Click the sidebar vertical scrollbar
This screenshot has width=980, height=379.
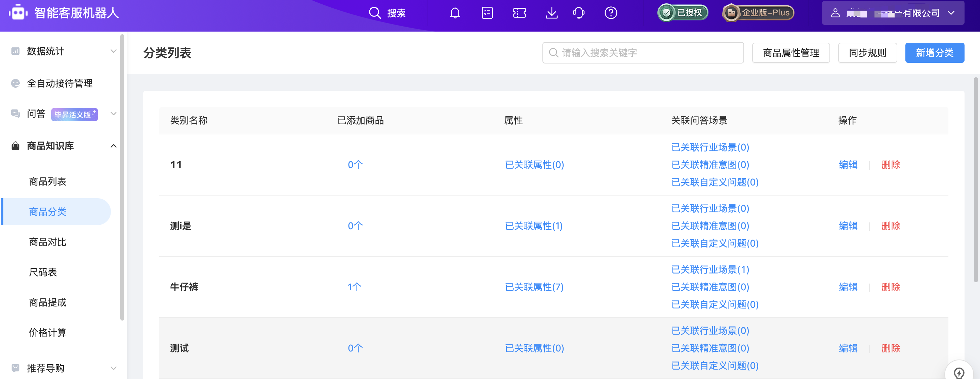tap(122, 177)
